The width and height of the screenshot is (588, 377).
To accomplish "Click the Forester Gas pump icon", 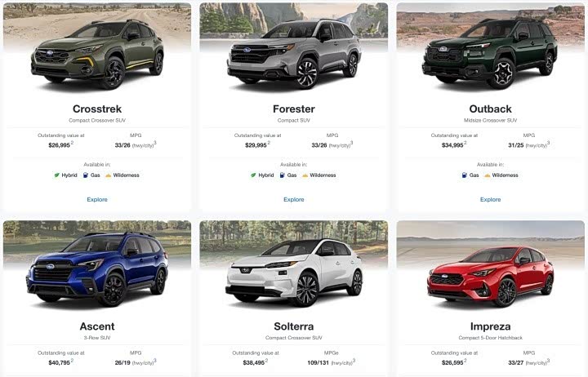I will [x=282, y=175].
